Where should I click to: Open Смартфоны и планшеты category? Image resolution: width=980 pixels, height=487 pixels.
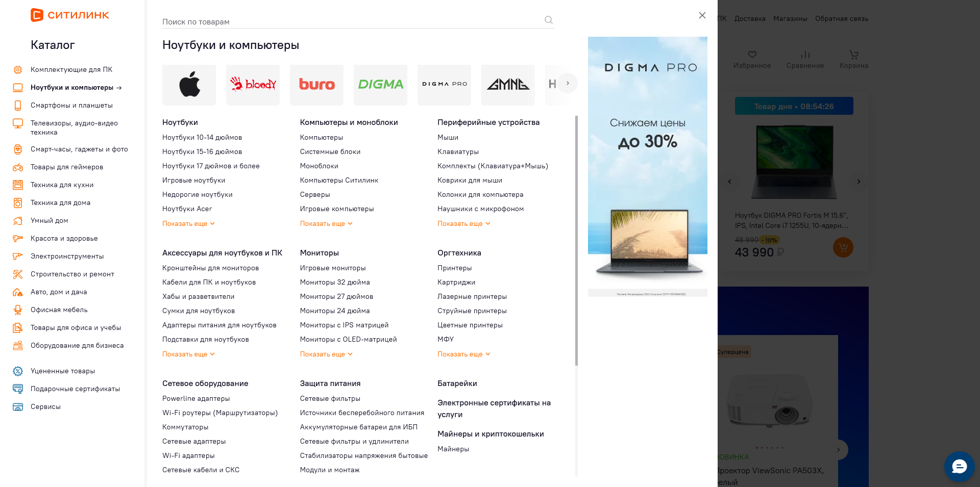click(71, 106)
